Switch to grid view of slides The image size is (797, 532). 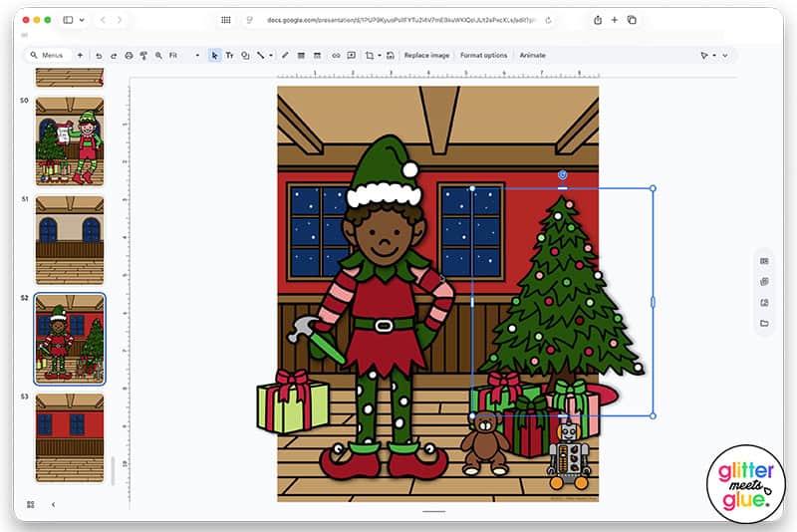[31, 504]
